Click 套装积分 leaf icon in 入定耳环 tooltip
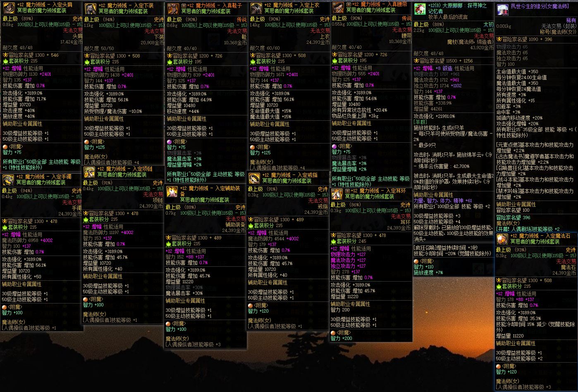The width and height of the screenshot is (578, 392). pyautogui.click(x=333, y=241)
